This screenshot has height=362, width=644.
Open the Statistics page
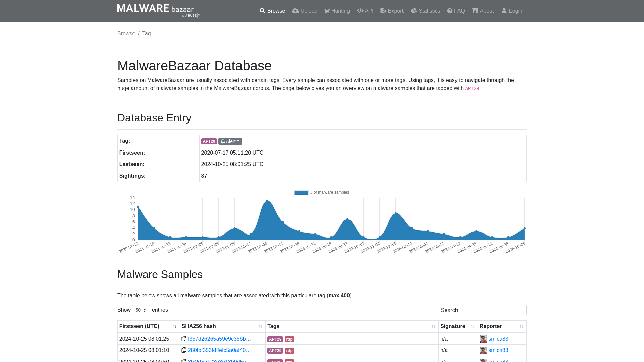[425, 11]
